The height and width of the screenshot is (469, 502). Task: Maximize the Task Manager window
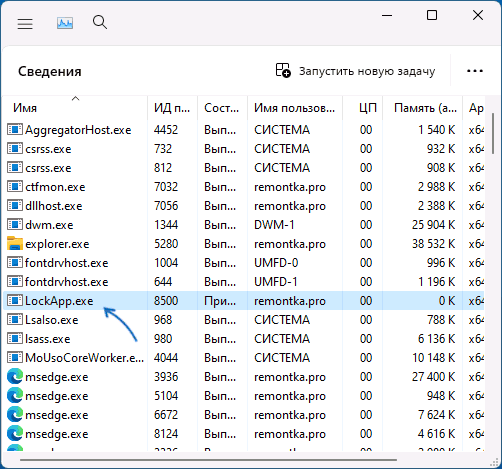[x=432, y=15]
